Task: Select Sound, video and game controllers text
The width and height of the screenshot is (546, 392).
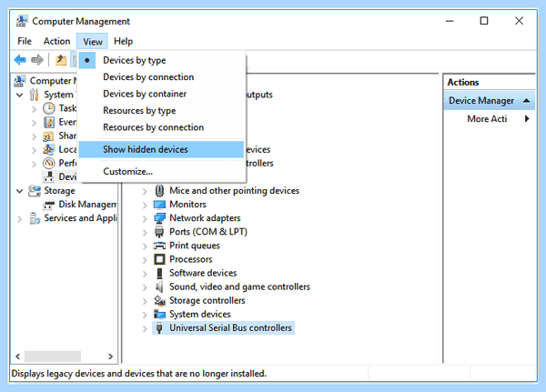Action: coord(239,286)
